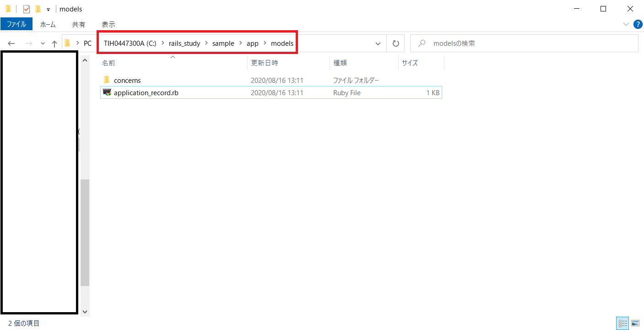The image size is (644, 330).
Task: Click the PC breadcrumb in address bar
Action: [87, 43]
